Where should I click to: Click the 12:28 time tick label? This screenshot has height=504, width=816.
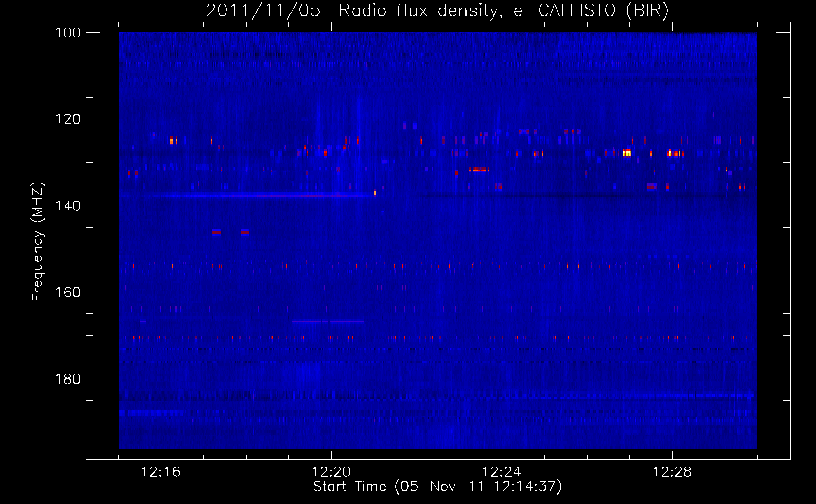point(672,472)
